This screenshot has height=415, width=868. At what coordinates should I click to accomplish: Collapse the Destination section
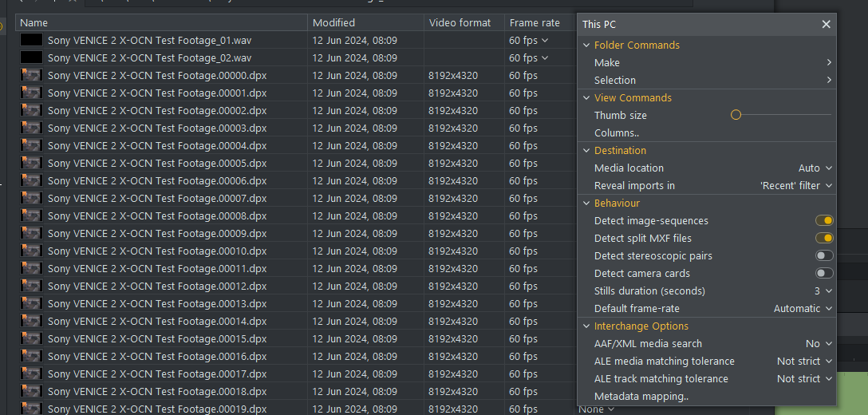[586, 151]
